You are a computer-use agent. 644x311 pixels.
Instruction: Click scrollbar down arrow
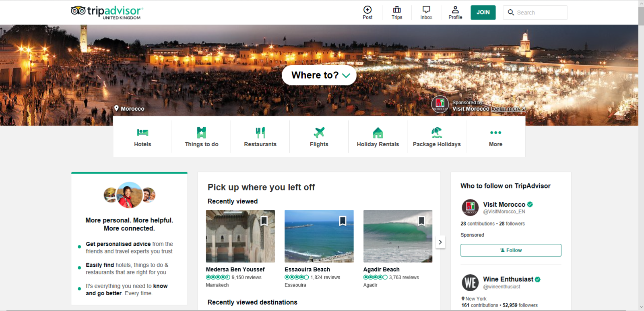coord(641,307)
